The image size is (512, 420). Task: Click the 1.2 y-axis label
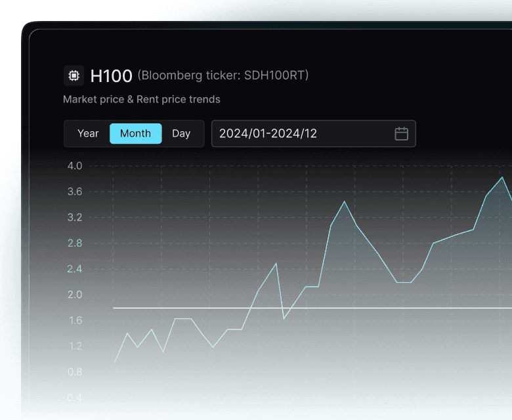coord(75,346)
